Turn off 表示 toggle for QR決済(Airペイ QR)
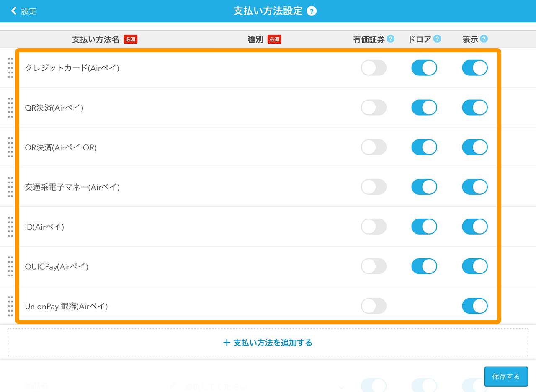The height and width of the screenshot is (392, 536). [x=474, y=147]
